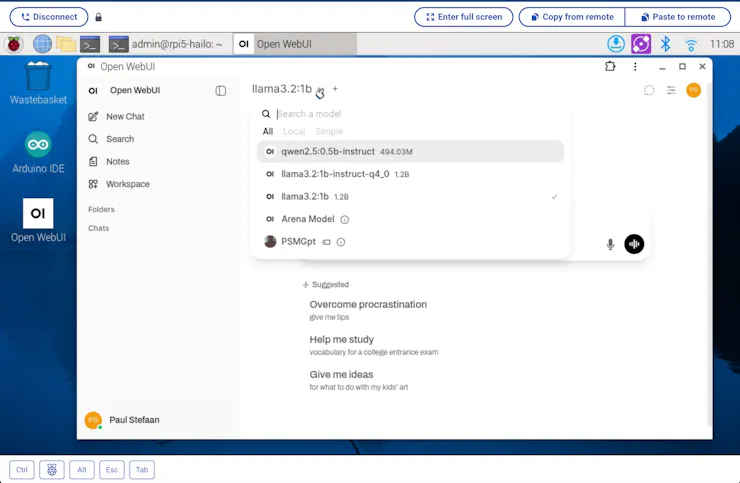Open chat controls sliders icon

(x=671, y=90)
